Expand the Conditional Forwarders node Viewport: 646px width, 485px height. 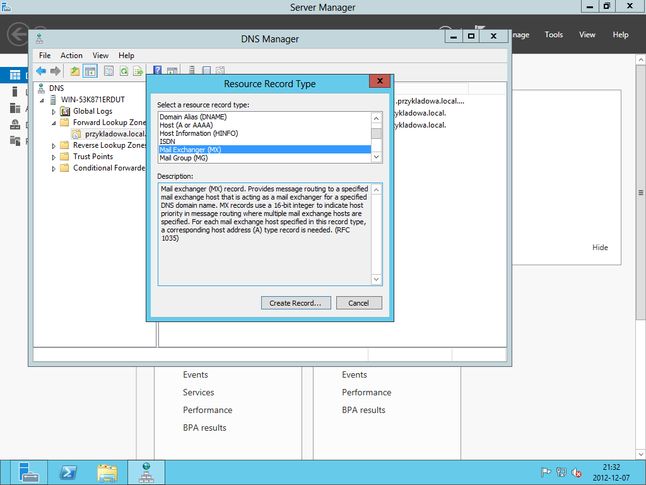click(x=54, y=169)
